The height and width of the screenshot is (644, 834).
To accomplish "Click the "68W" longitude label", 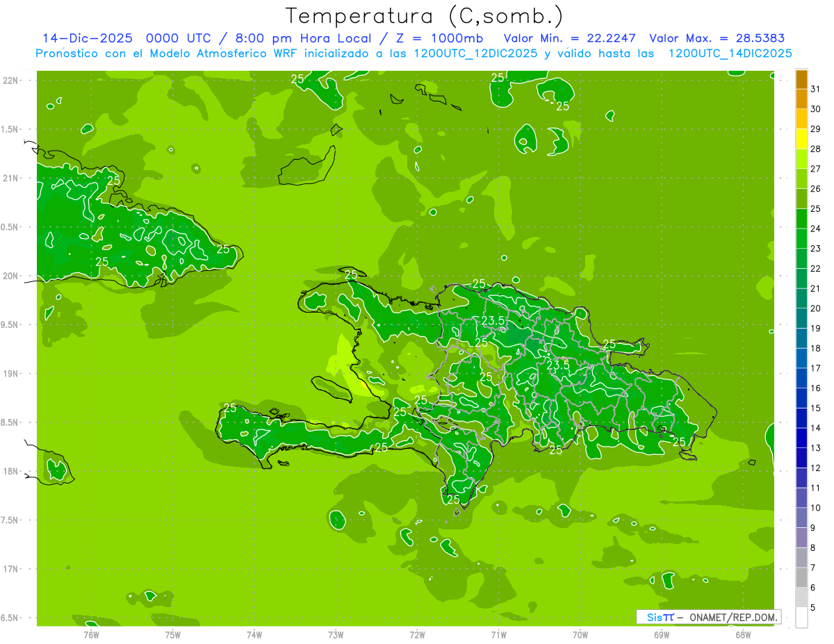I will (x=743, y=634).
